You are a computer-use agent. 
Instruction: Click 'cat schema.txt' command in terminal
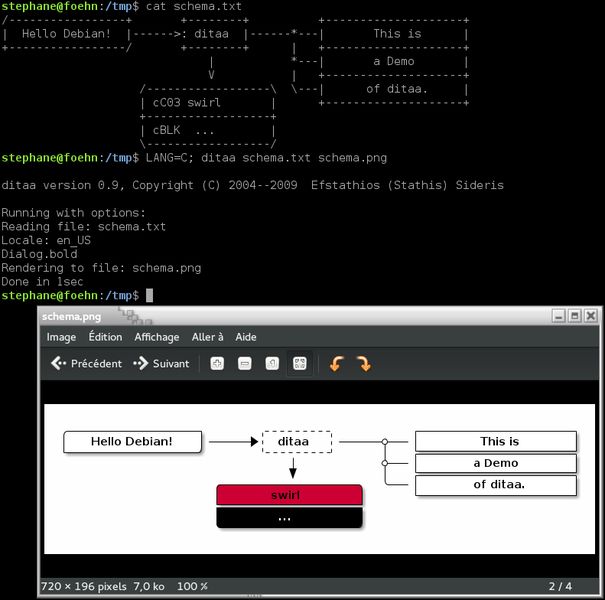coord(194,7)
